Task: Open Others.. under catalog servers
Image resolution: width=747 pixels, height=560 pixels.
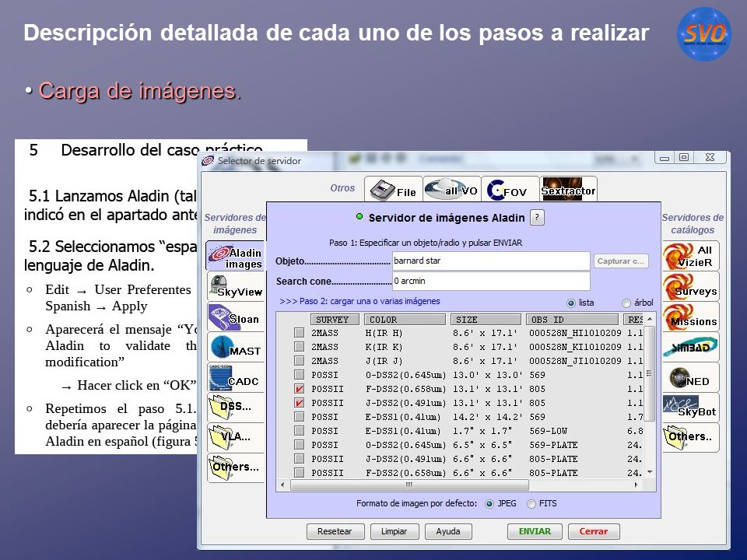Action: click(690, 438)
